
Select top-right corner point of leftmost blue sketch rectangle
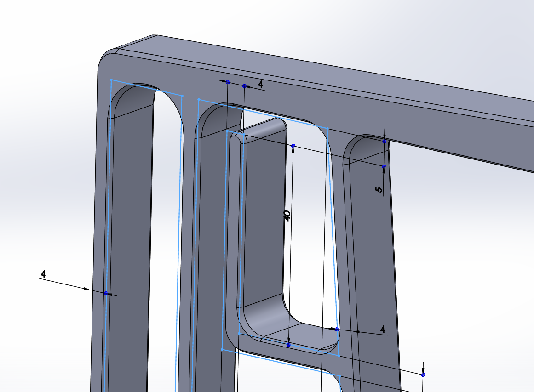click(x=183, y=96)
